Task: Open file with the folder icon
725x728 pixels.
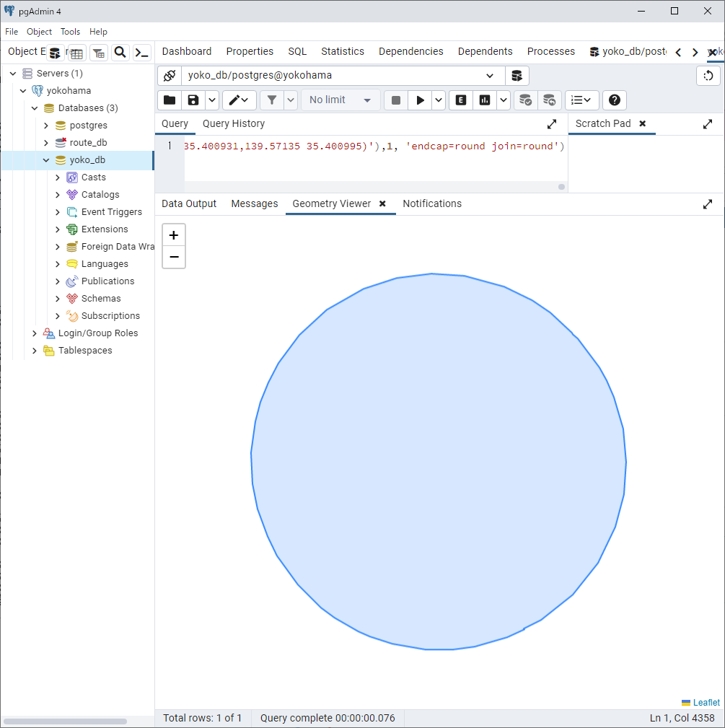Action: pyautogui.click(x=169, y=100)
